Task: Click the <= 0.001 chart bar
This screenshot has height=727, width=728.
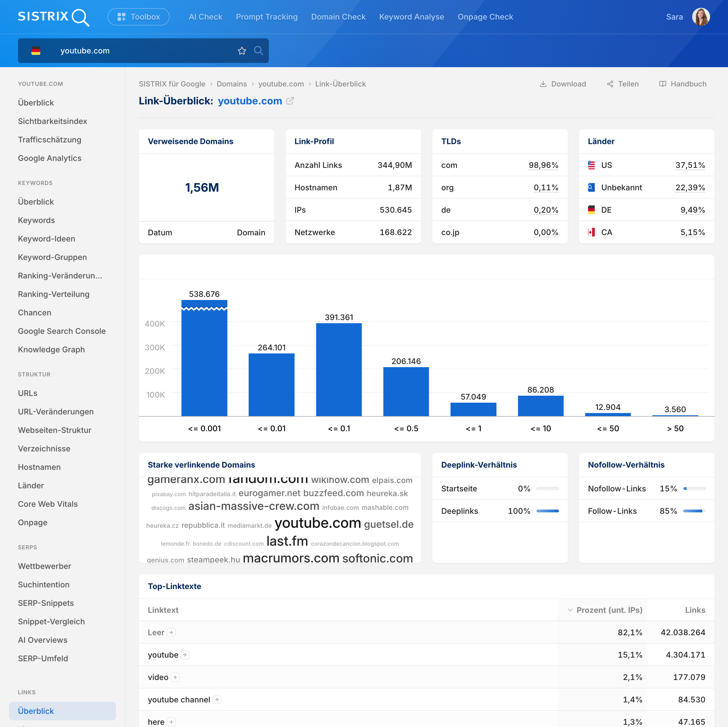Action: [204, 358]
